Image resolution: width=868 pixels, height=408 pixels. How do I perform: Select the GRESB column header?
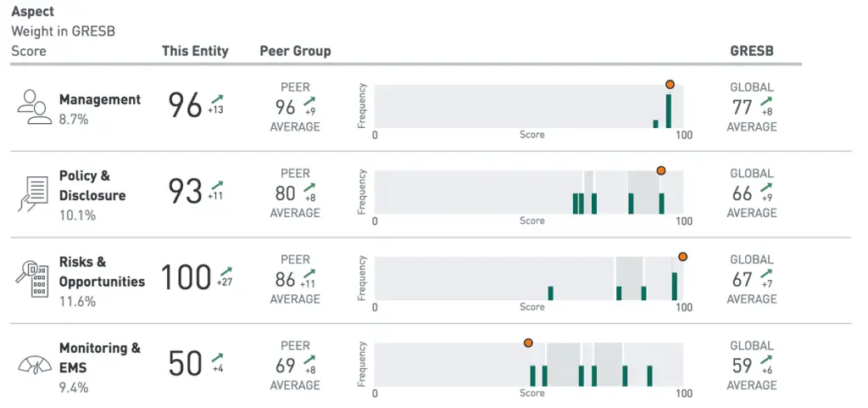click(x=752, y=51)
